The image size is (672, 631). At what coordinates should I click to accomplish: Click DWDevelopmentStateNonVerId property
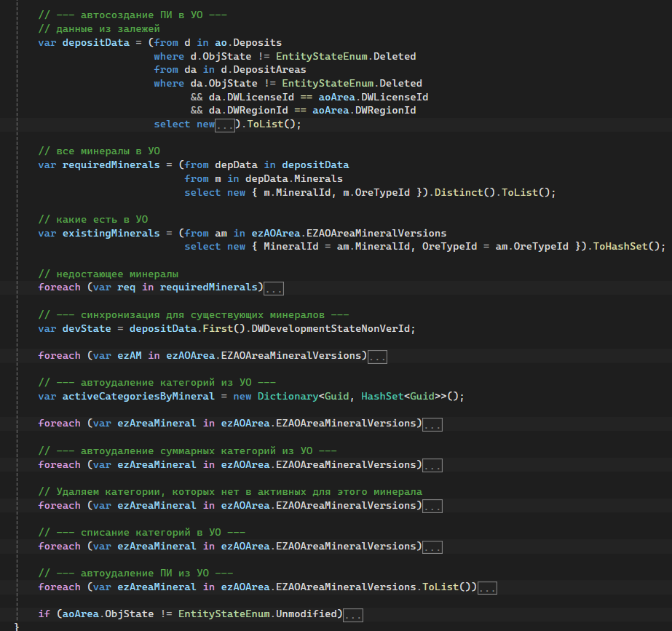(x=332, y=328)
